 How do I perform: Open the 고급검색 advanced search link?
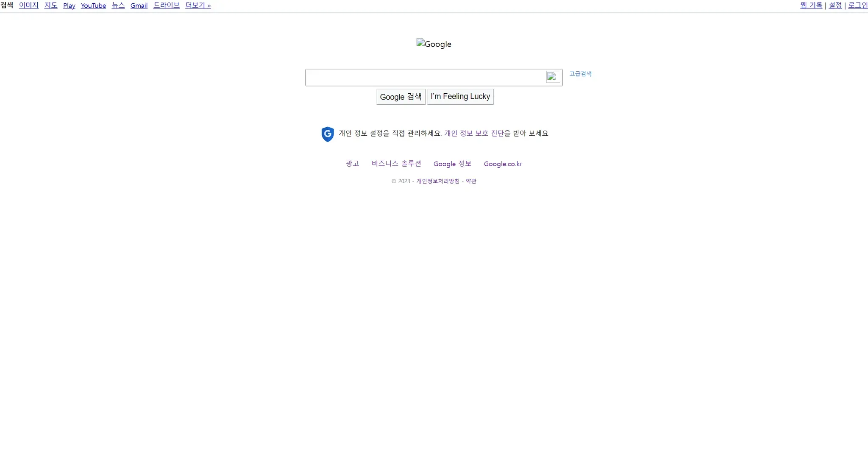click(x=580, y=74)
